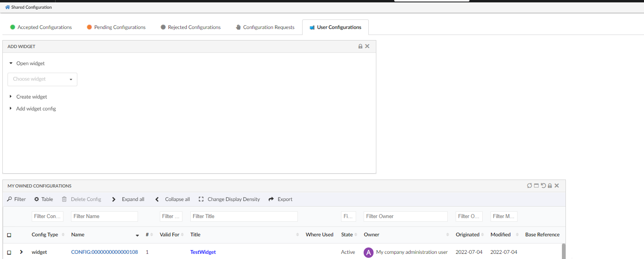The height and width of the screenshot is (259, 644).
Task: Refresh the My Owned Configurations panel
Action: pos(529,186)
